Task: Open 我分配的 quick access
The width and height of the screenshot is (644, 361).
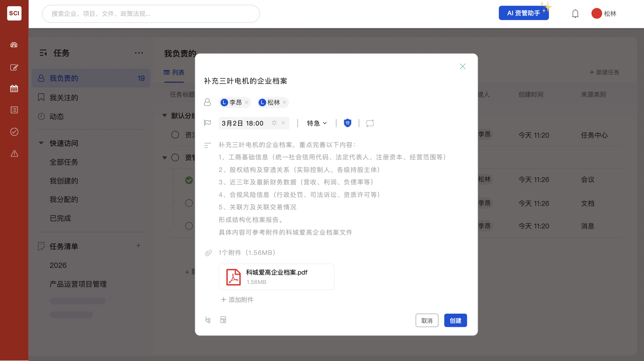Action: pos(64,199)
